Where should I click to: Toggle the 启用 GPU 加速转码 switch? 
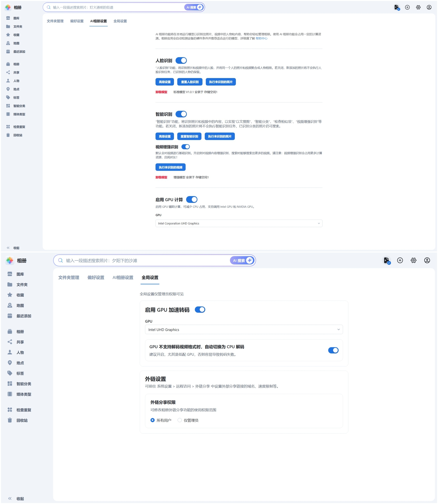pos(200,310)
